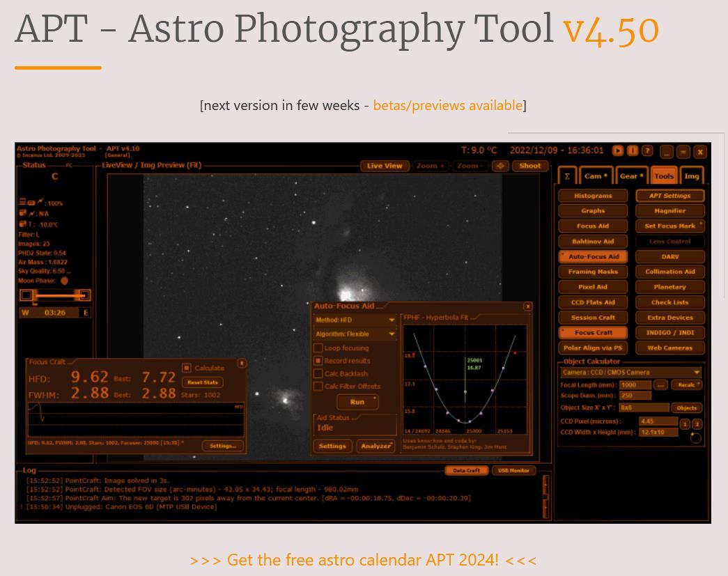
Task: Switch to the Img tab
Action: point(691,176)
